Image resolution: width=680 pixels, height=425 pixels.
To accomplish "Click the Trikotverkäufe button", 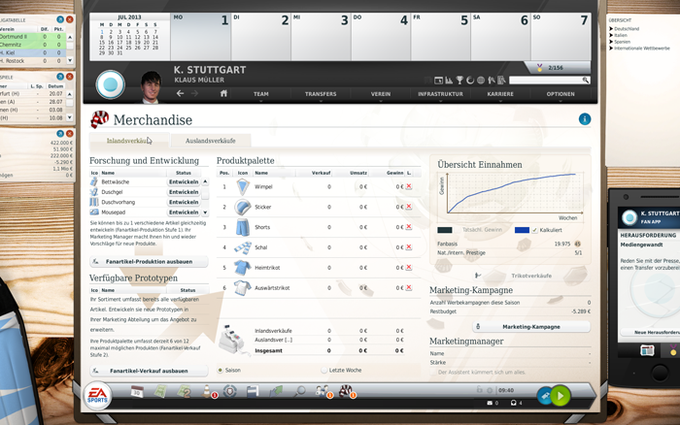I will (x=531, y=275).
